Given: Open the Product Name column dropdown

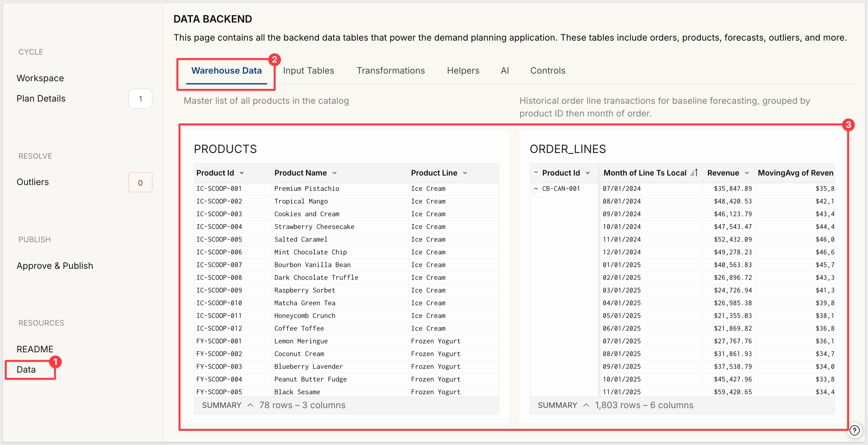Looking at the screenshot, I should click(335, 173).
